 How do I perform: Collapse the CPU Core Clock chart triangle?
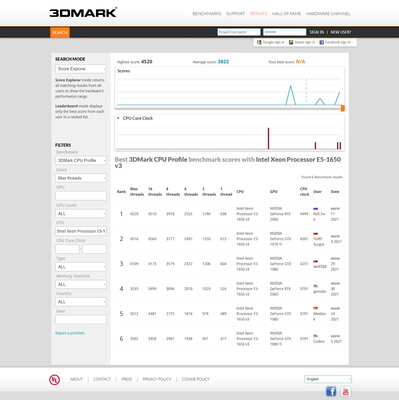(118, 118)
